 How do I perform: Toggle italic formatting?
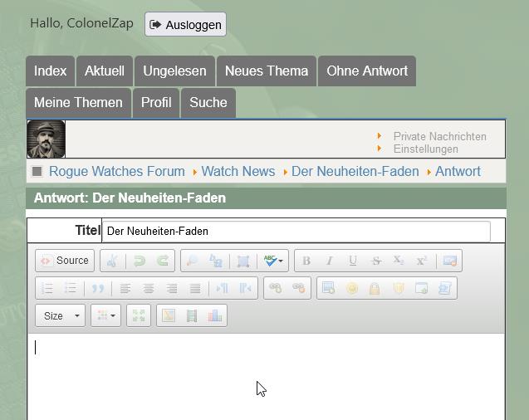coord(330,261)
